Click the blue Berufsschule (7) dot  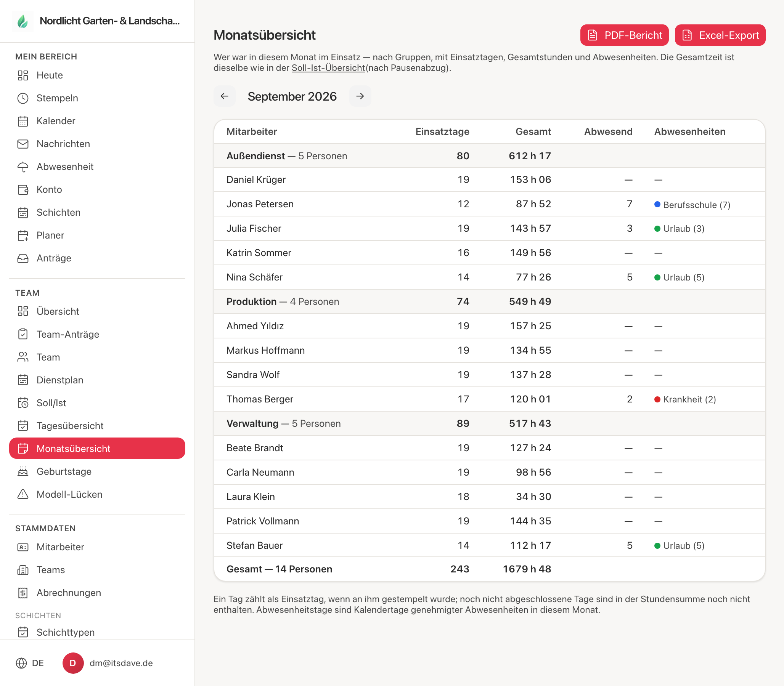[x=657, y=204]
